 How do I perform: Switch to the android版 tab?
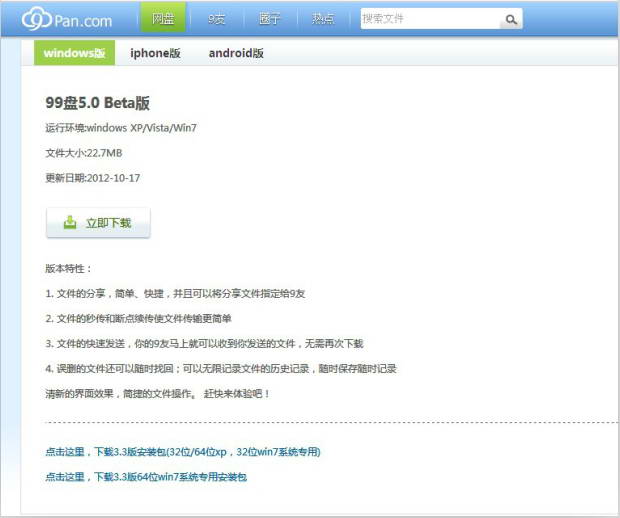click(x=236, y=53)
